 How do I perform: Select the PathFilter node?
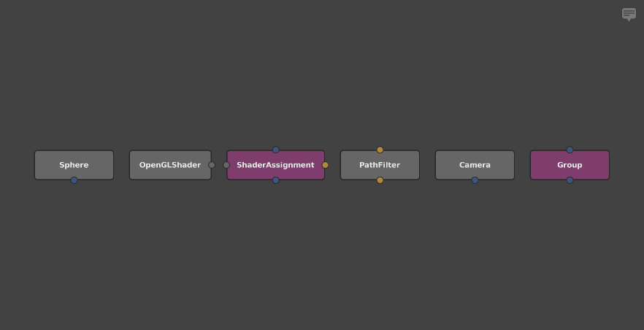tap(380, 165)
